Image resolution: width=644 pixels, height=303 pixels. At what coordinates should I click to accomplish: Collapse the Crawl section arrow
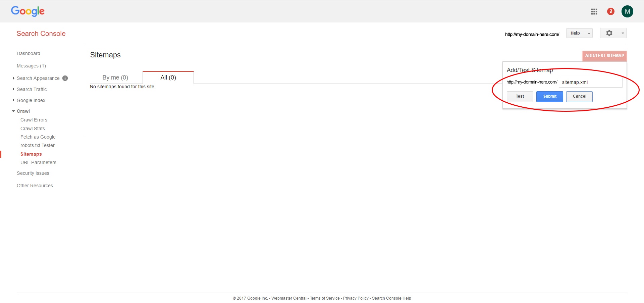(13, 111)
